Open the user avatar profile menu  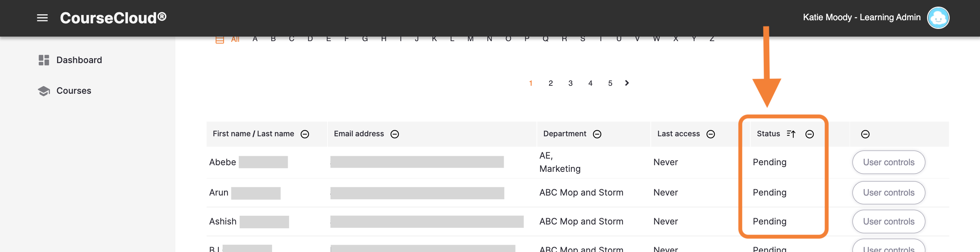pyautogui.click(x=938, y=17)
